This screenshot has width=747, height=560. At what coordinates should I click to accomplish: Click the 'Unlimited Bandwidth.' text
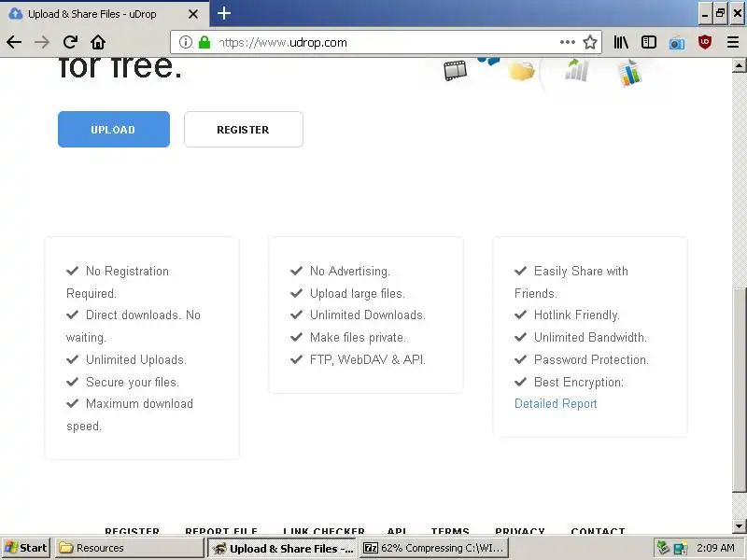click(x=590, y=337)
